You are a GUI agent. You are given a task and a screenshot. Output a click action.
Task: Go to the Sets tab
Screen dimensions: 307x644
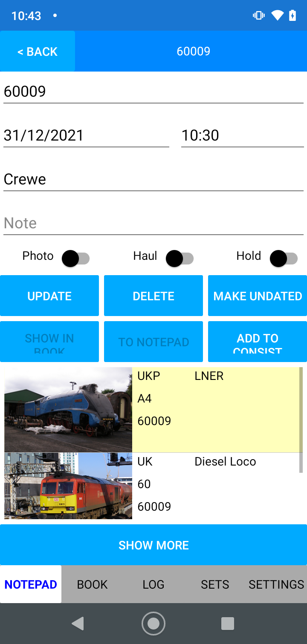(215, 584)
